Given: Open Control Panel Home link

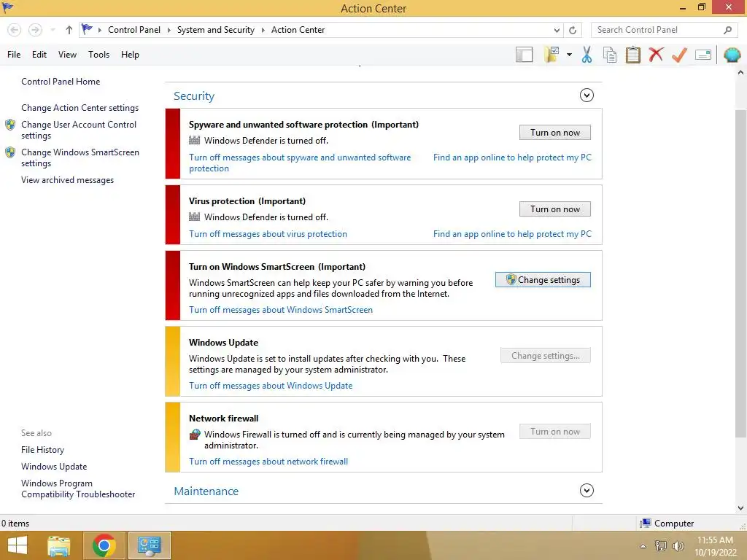Looking at the screenshot, I should click(x=61, y=82).
